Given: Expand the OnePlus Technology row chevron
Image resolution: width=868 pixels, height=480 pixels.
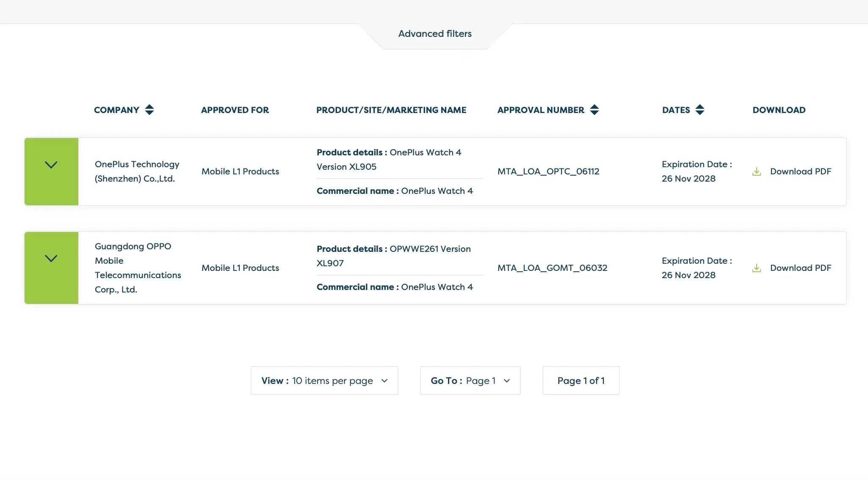Looking at the screenshot, I should tap(51, 165).
